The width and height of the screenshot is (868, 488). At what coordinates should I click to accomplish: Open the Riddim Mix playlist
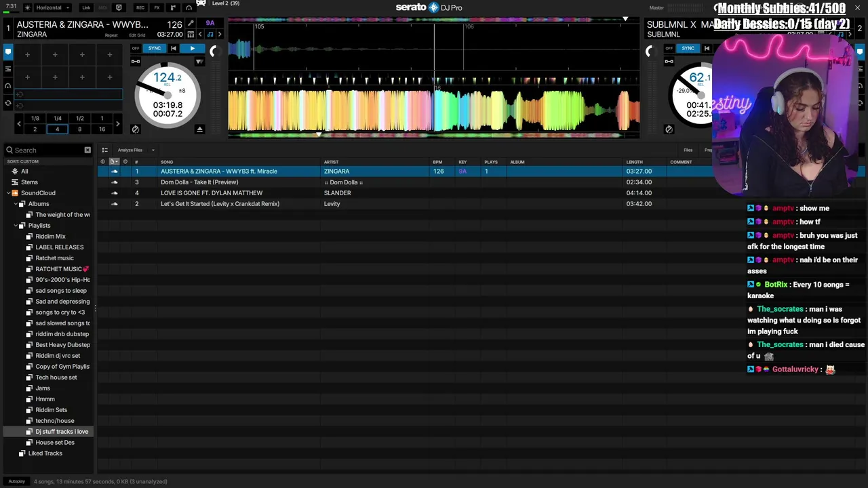[50, 237]
